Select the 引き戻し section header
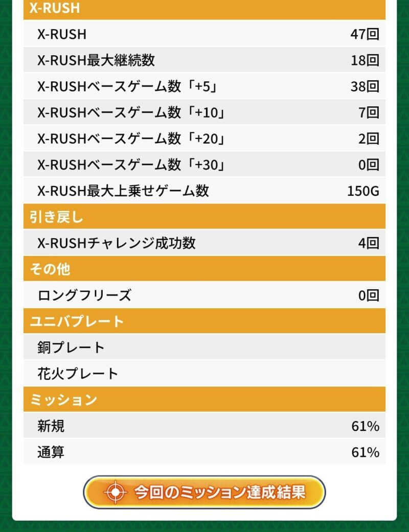 [204, 217]
